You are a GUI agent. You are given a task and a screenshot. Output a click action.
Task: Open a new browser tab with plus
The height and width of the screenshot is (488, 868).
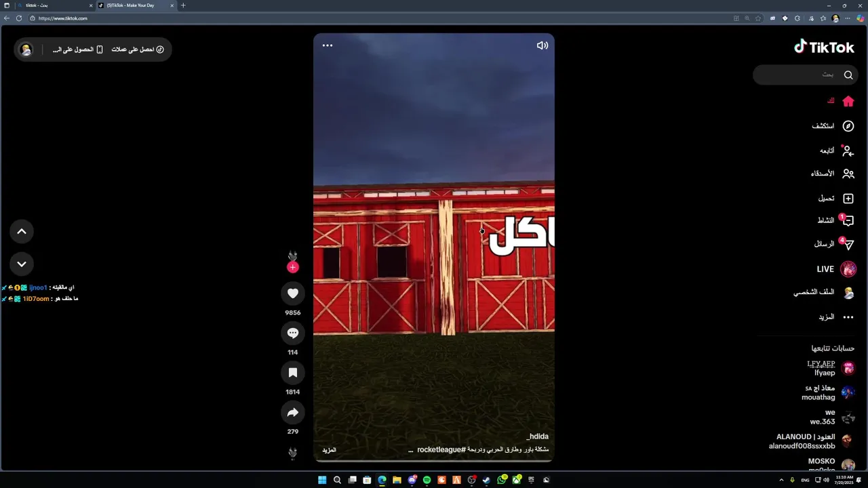point(183,5)
